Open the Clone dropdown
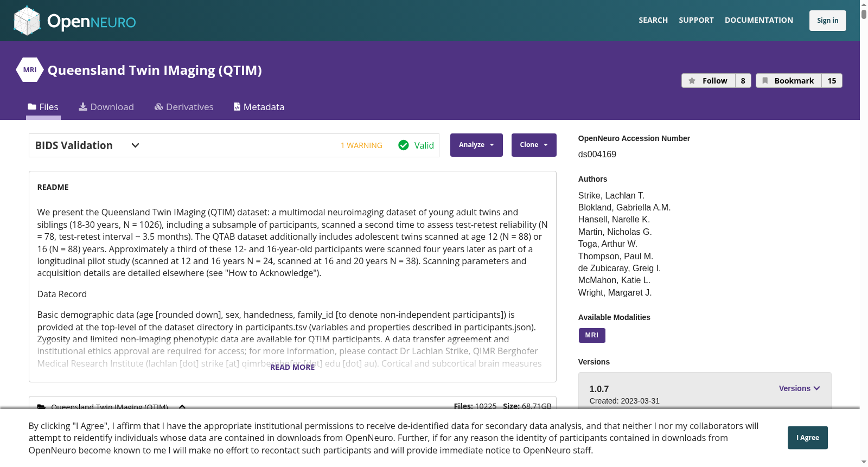This screenshot has height=467, width=868. point(534,145)
